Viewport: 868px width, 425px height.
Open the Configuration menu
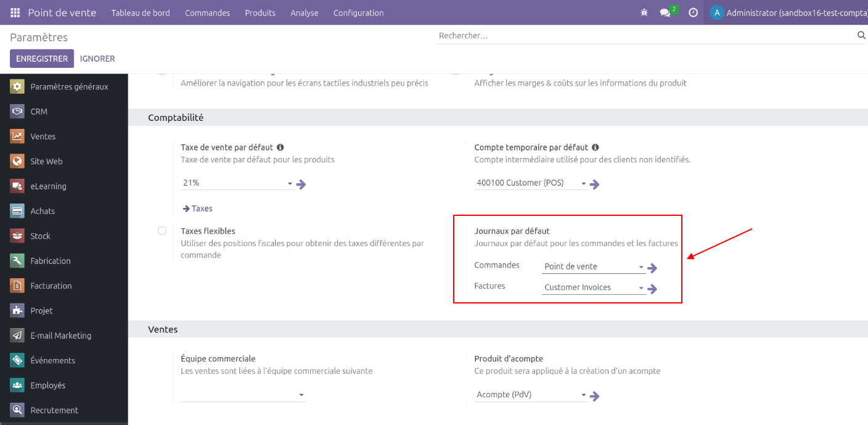[358, 12]
